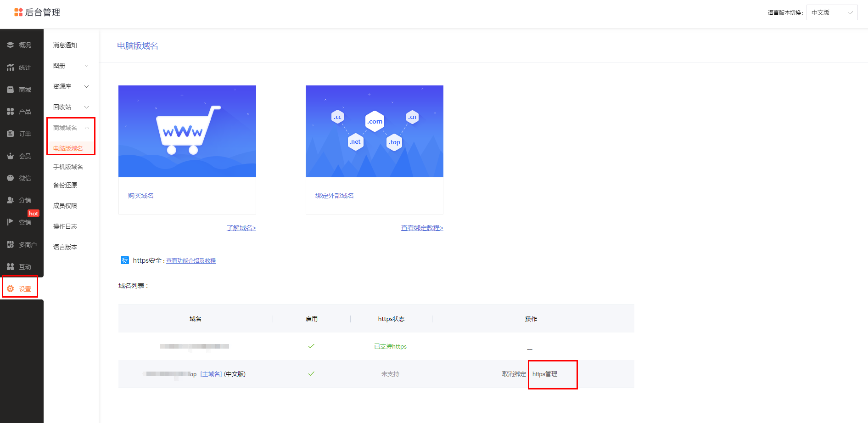Click the domain suffixes .com thumbnail
This screenshot has height=423, width=868.
[x=375, y=131]
